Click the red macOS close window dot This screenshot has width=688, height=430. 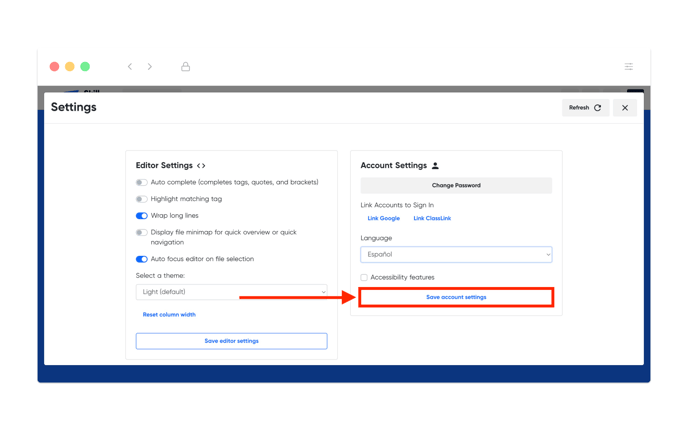click(54, 67)
